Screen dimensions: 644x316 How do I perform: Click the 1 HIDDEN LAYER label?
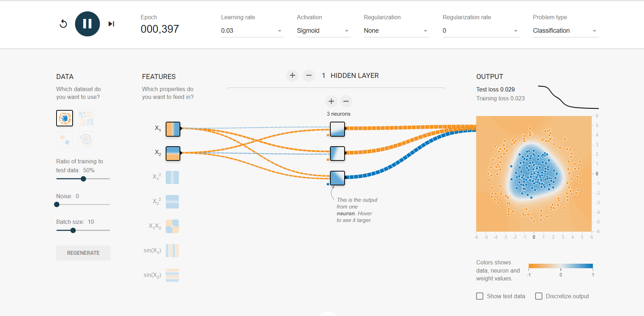point(350,75)
